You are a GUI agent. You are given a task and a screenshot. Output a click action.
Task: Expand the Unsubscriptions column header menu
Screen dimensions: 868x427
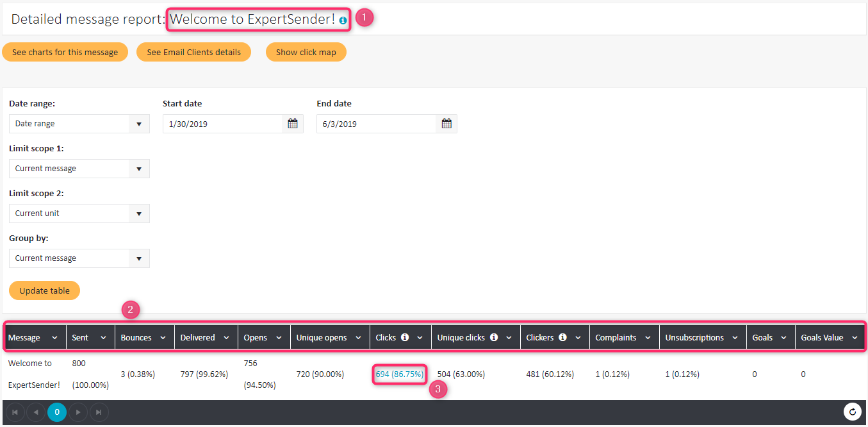[x=735, y=338]
